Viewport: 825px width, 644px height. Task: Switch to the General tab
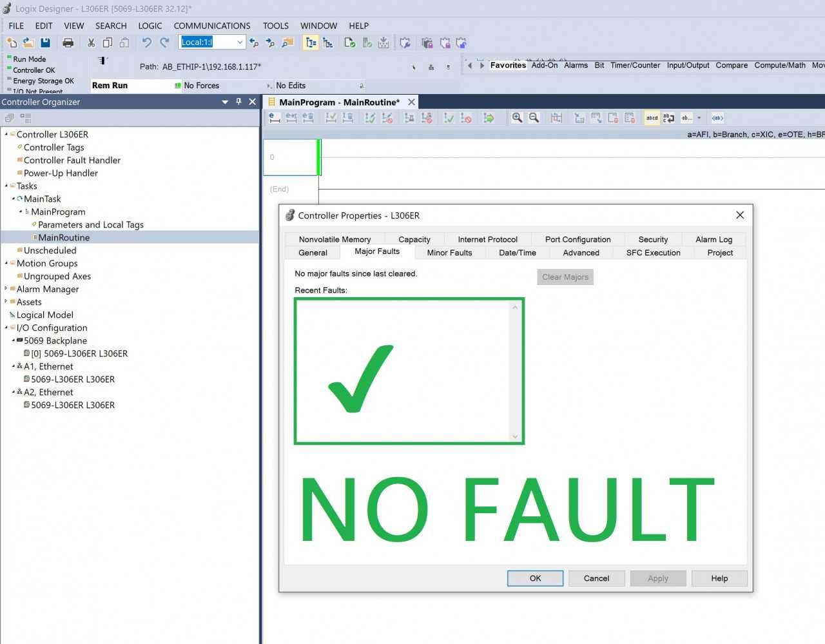pyautogui.click(x=313, y=253)
